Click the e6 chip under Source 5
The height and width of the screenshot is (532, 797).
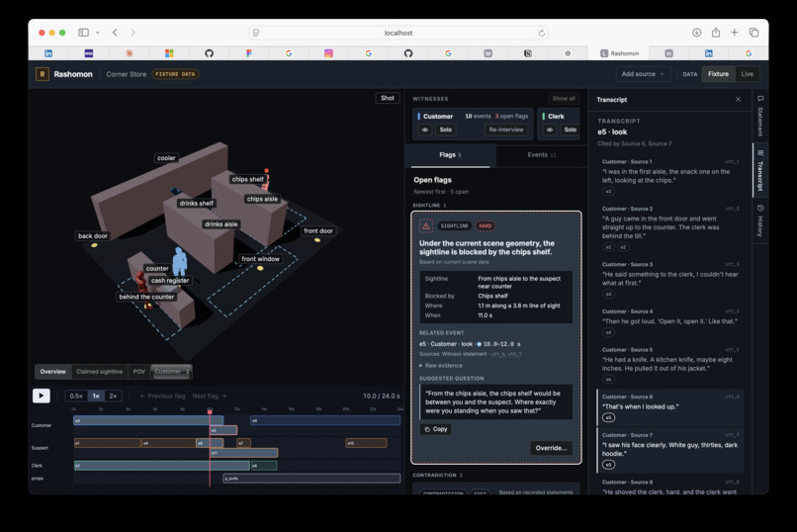[x=608, y=380]
